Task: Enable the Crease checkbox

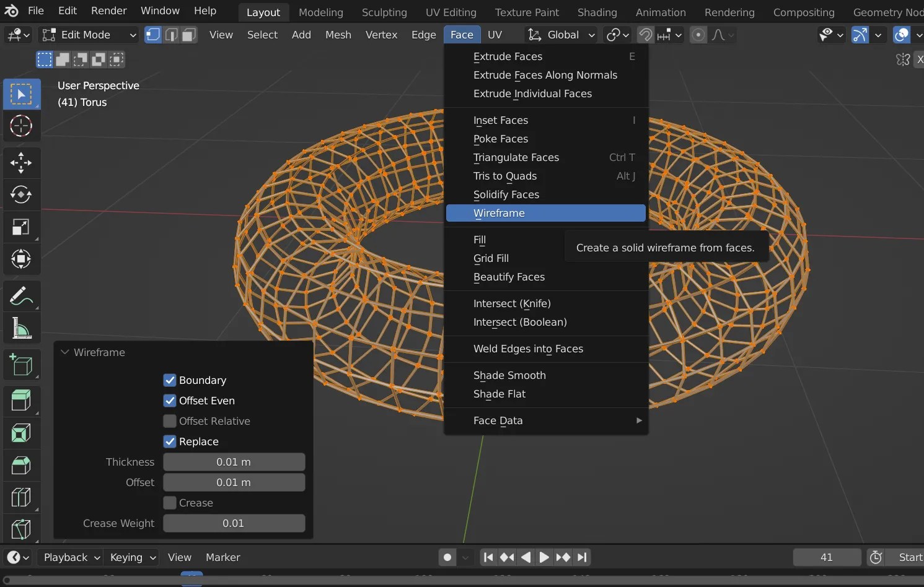Action: pos(170,503)
